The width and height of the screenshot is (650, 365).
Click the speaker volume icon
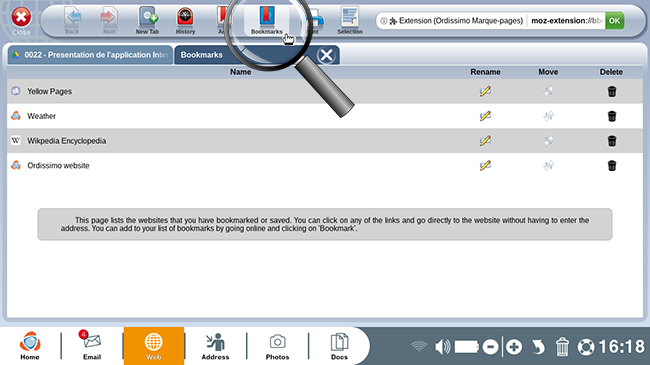443,346
